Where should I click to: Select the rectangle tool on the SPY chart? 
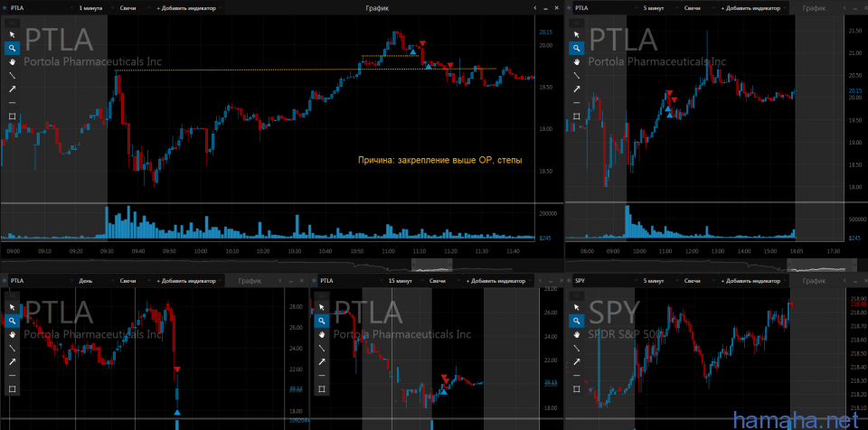576,389
